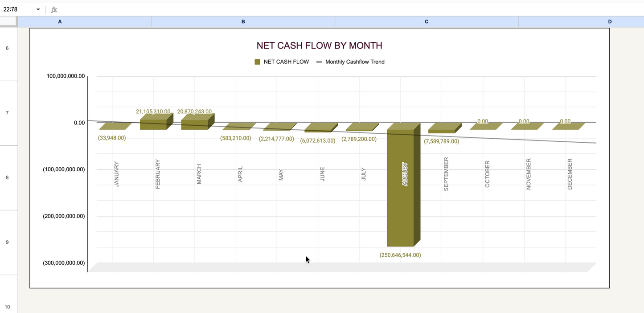
Task: Click data label 20,870,243.00
Action: point(194,111)
